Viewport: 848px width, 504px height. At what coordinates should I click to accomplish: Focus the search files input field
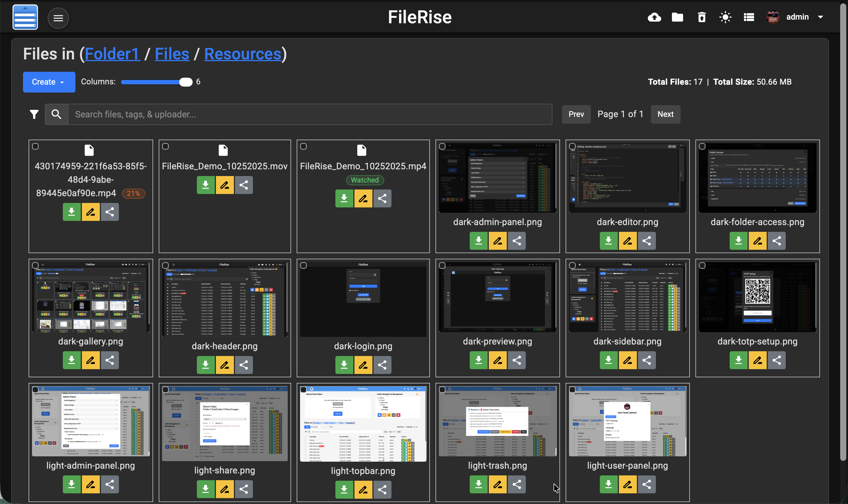pos(309,114)
